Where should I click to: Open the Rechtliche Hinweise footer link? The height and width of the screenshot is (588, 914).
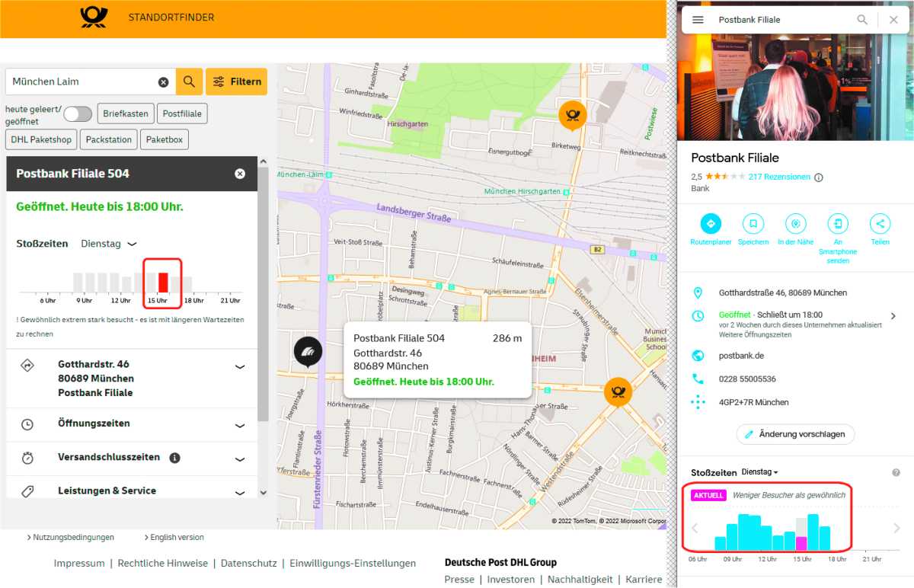pyautogui.click(x=163, y=564)
